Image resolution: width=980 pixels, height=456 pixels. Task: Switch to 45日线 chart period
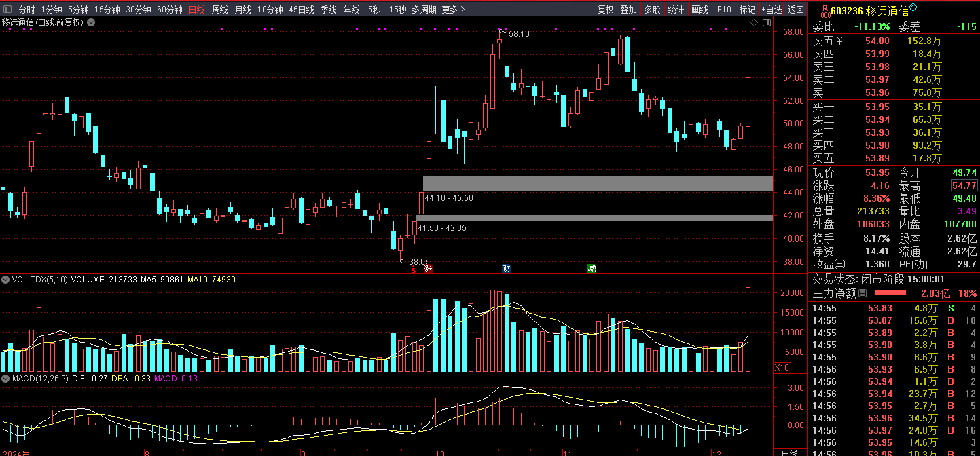302,9
